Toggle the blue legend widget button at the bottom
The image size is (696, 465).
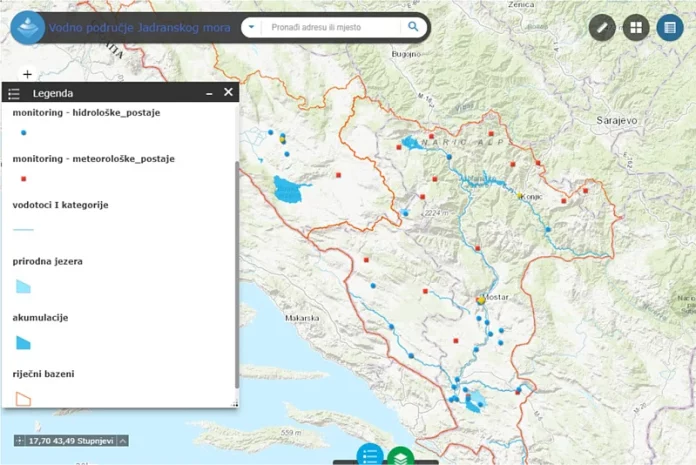click(x=370, y=456)
